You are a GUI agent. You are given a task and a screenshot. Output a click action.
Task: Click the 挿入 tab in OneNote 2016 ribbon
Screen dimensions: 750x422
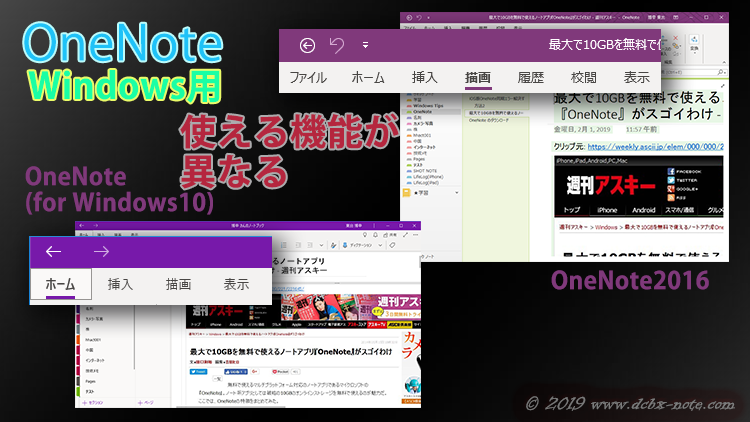pyautogui.click(x=425, y=78)
